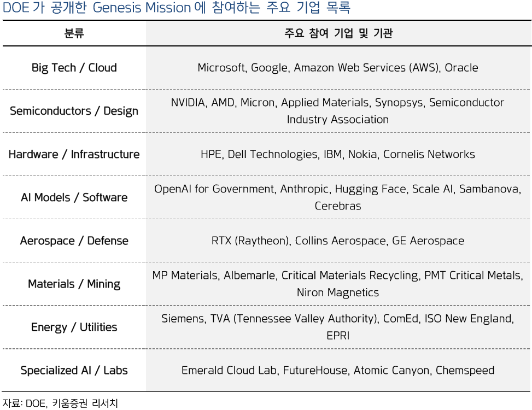Click the cell listing MP Materials, Albemarle
This screenshot has height=410, width=532.
(338, 284)
